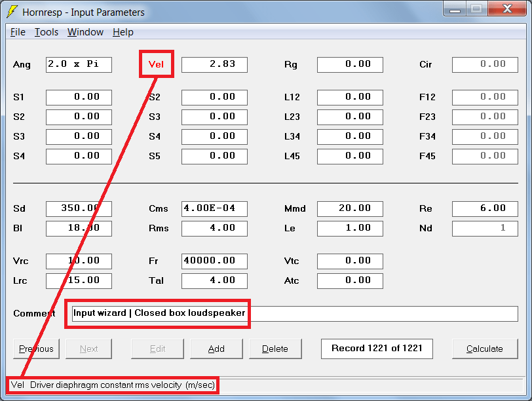Click the S4 field in the L45 row
Screen dimensions: 532x401
(x=79, y=157)
